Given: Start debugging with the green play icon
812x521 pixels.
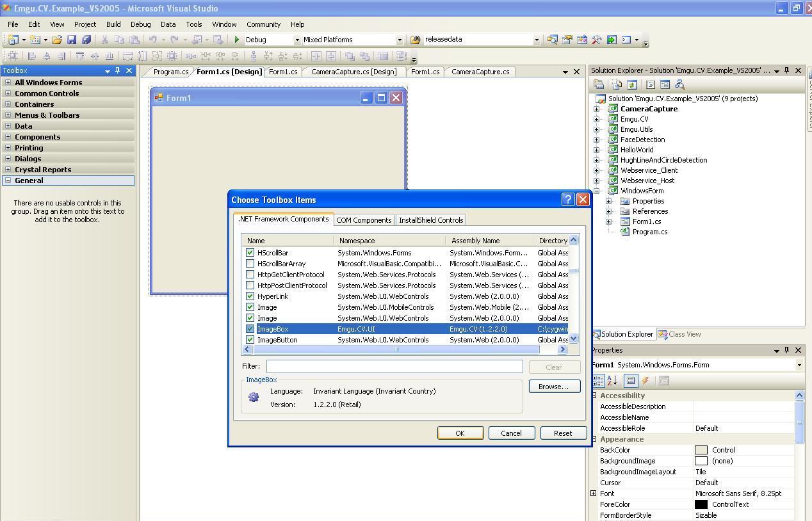Looking at the screenshot, I should click(237, 40).
